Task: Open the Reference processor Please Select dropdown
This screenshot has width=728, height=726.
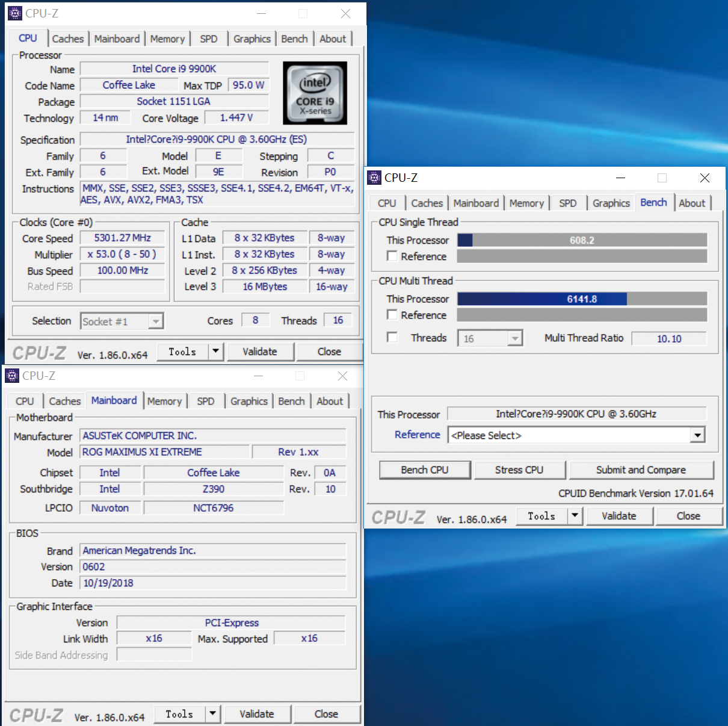Action: pyautogui.click(x=697, y=435)
